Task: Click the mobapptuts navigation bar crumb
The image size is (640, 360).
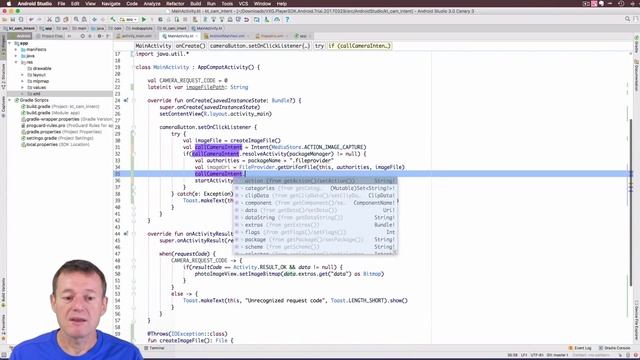Action: (x=139, y=28)
